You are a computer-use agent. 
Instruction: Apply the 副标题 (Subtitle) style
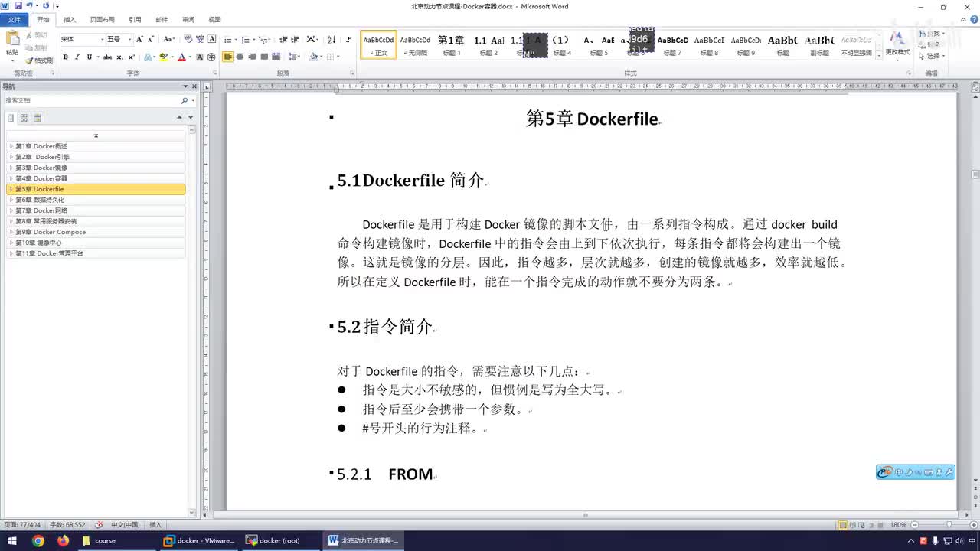coord(820,45)
